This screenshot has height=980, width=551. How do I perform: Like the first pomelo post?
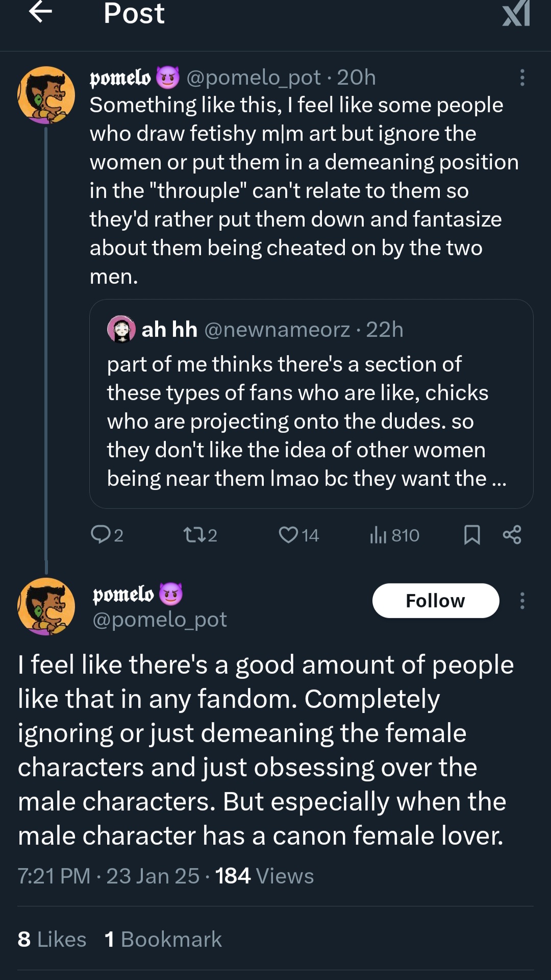(x=288, y=534)
